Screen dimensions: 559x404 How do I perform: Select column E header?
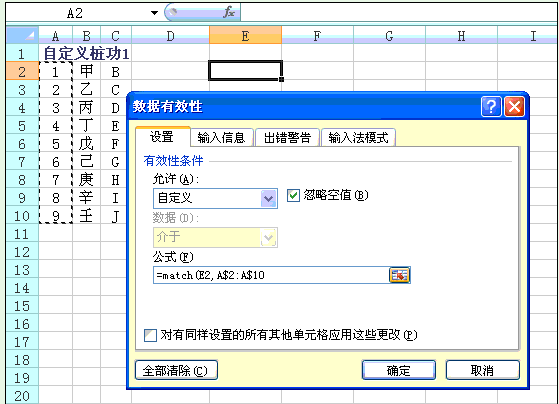(x=245, y=36)
